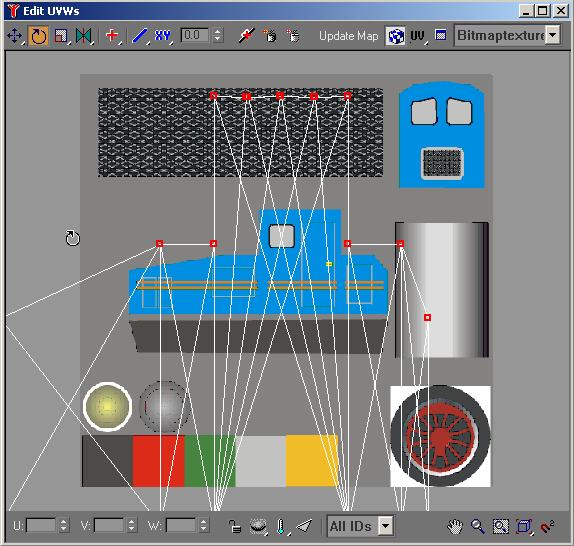Click the U coordinate input field
This screenshot has height=546, width=574.
(x=41, y=526)
